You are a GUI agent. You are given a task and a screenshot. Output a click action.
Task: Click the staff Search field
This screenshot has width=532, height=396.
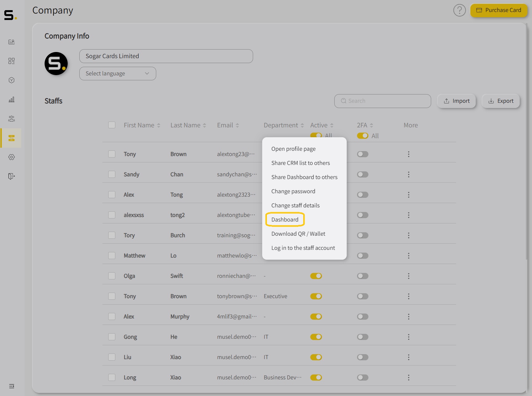tap(382, 101)
